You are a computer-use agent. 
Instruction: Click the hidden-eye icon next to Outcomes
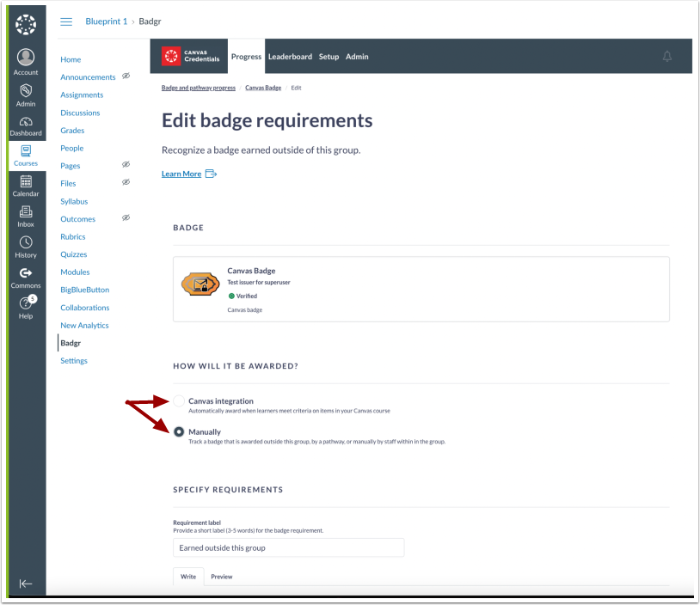point(126,217)
